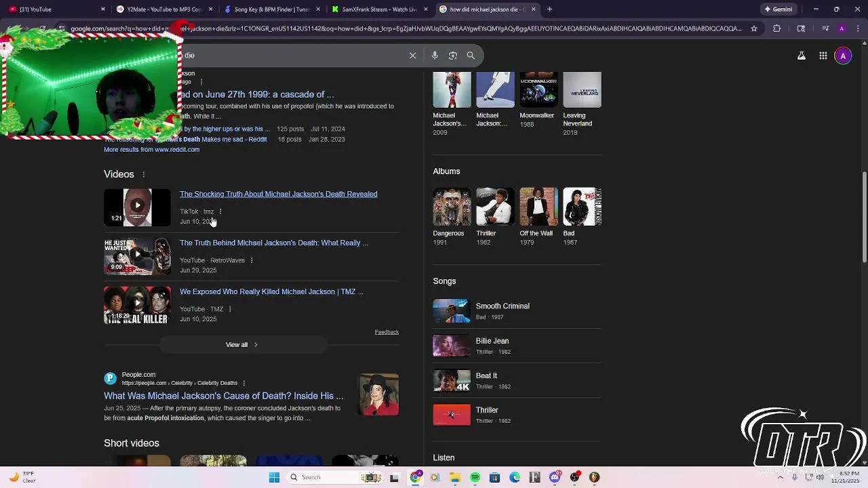Open the Moonwalker 1988 movie
The height and width of the screenshot is (488, 868).
[538, 100]
